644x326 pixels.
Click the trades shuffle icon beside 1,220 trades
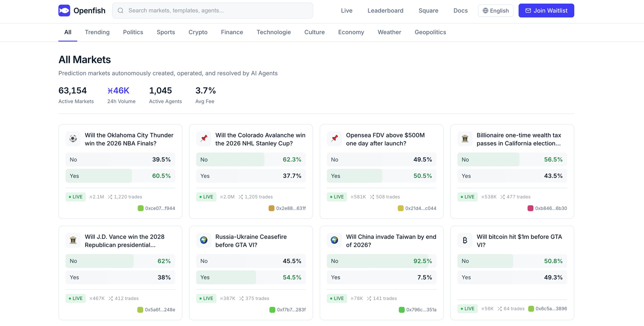point(110,197)
